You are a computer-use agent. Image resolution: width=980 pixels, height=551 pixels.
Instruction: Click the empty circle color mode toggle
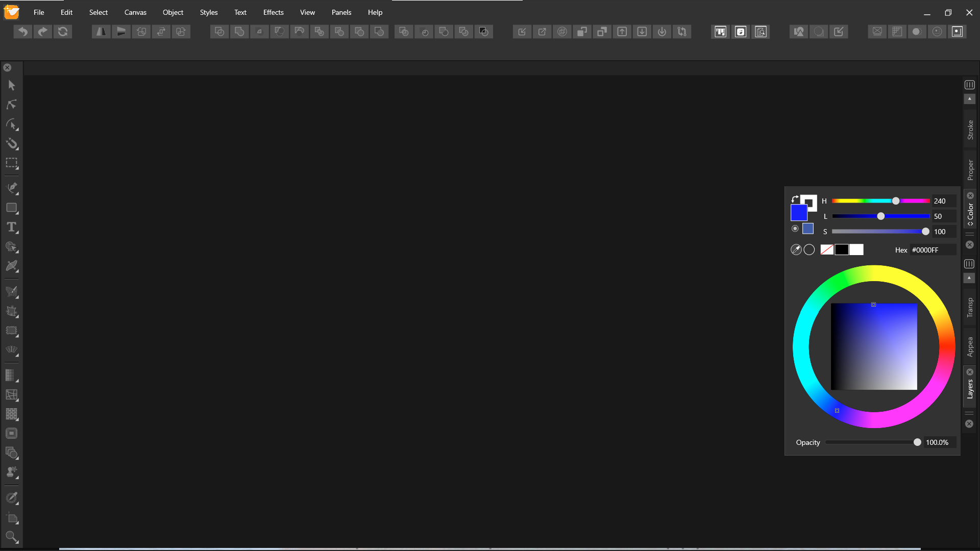[x=810, y=249]
